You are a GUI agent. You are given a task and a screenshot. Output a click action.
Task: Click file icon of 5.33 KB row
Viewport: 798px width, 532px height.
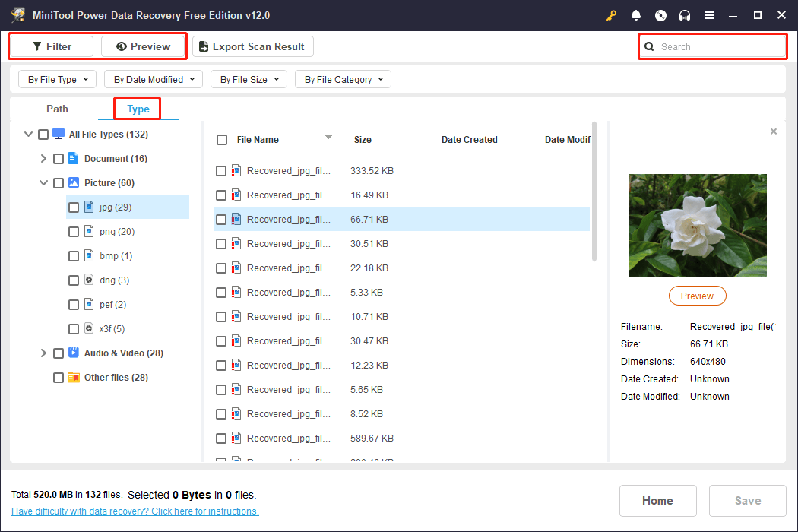(236, 292)
